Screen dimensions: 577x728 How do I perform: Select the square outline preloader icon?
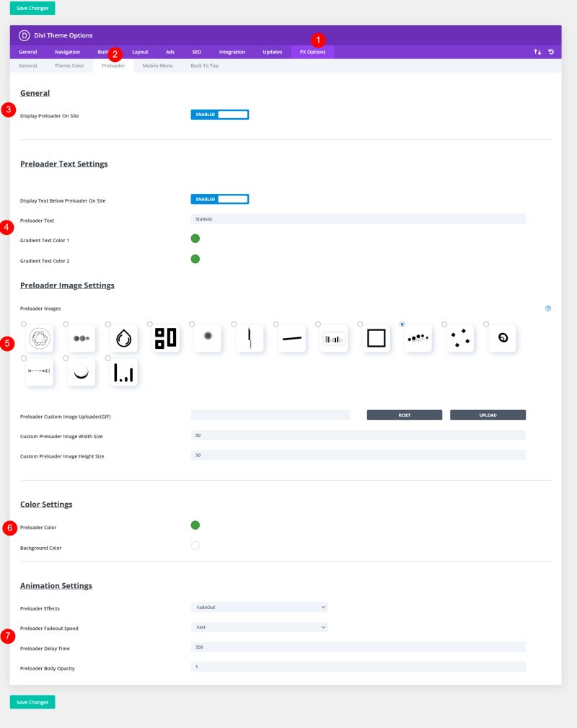(375, 338)
